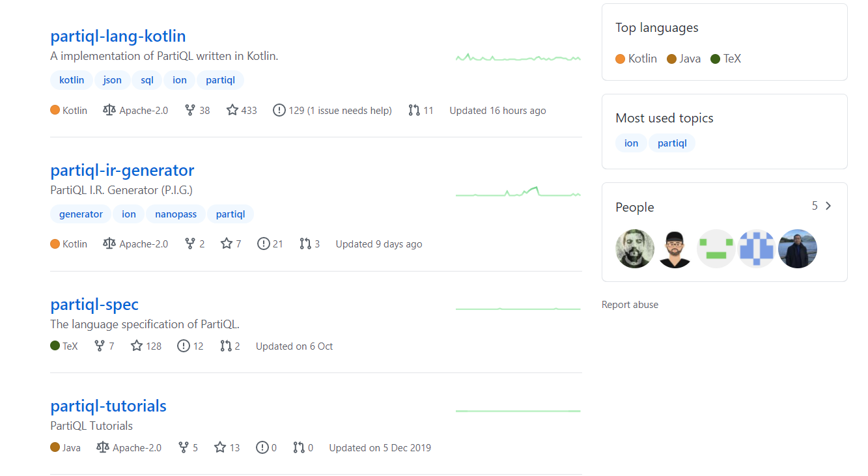The height and width of the screenshot is (476, 868).
Task: Open the green pixel identicon avatar
Action: (716, 249)
